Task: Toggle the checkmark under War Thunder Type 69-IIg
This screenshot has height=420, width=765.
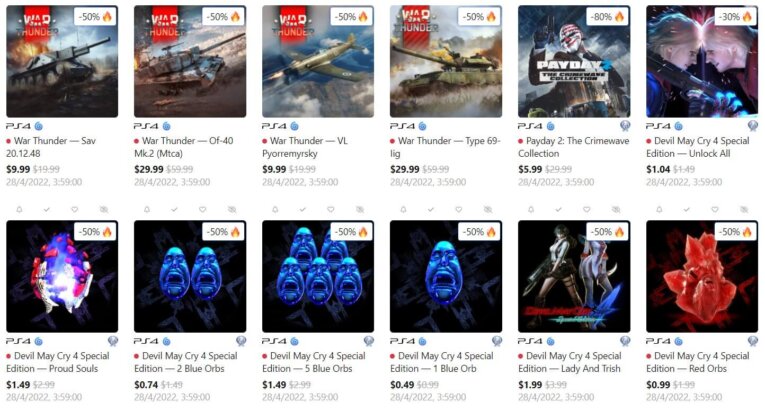Action: [x=431, y=209]
